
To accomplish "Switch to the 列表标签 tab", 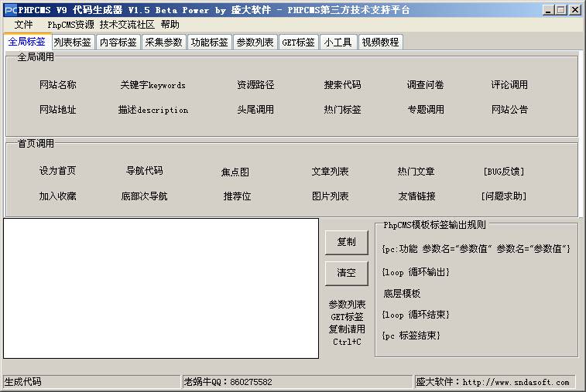I will click(73, 43).
